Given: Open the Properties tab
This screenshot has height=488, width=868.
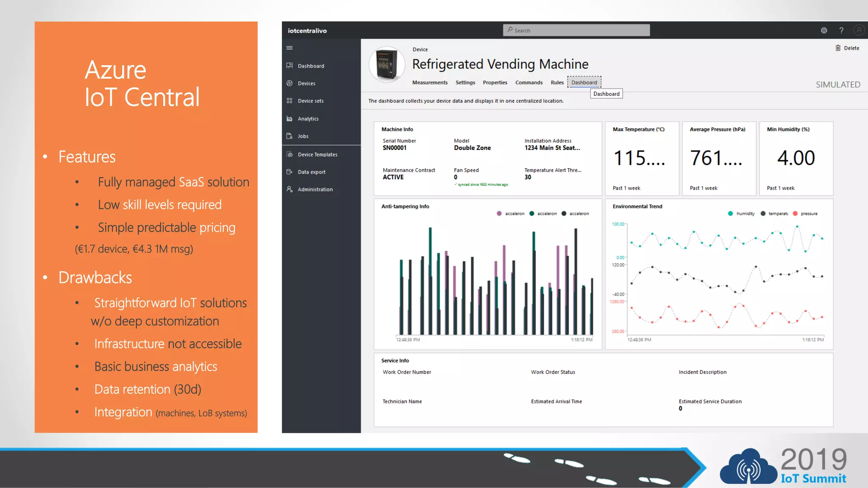Looking at the screenshot, I should (495, 83).
